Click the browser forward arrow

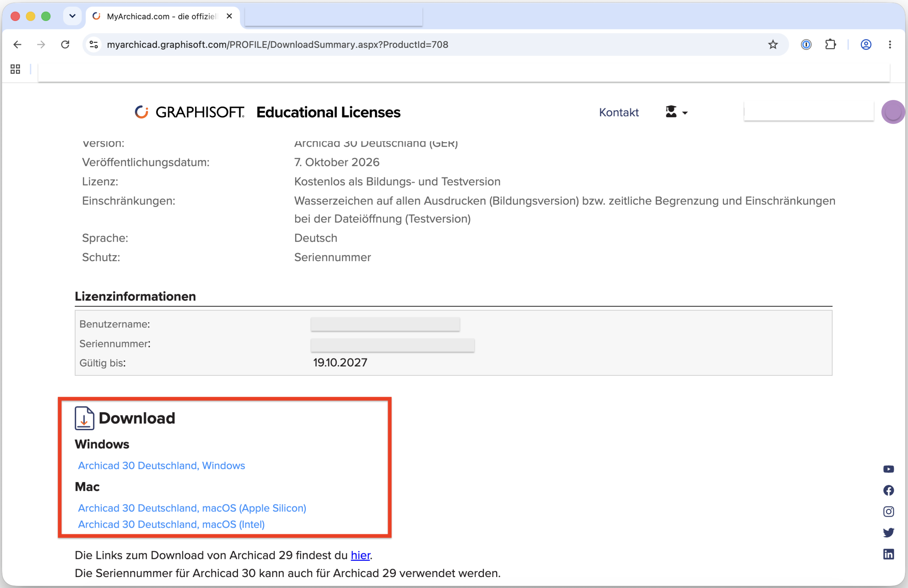coord(41,45)
